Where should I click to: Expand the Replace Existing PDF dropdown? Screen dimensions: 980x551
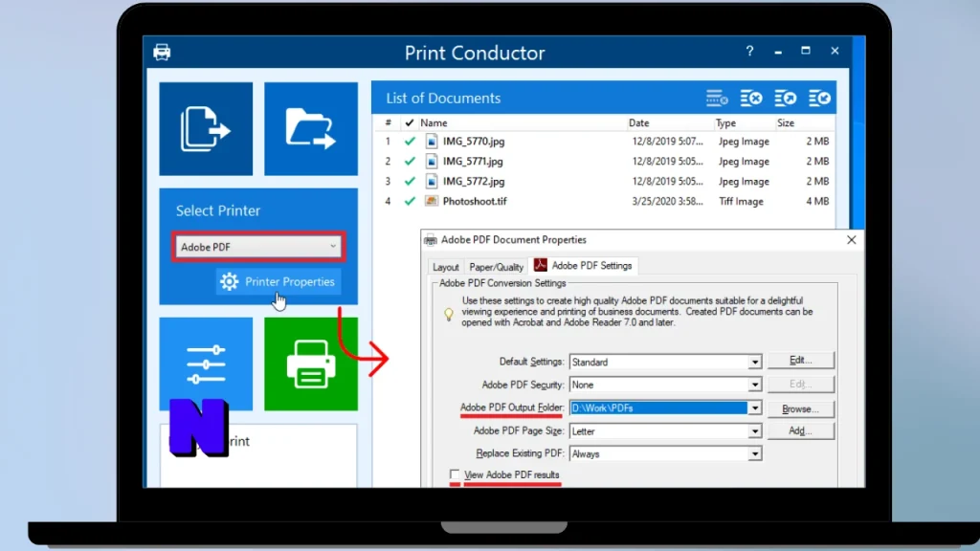[x=755, y=454]
